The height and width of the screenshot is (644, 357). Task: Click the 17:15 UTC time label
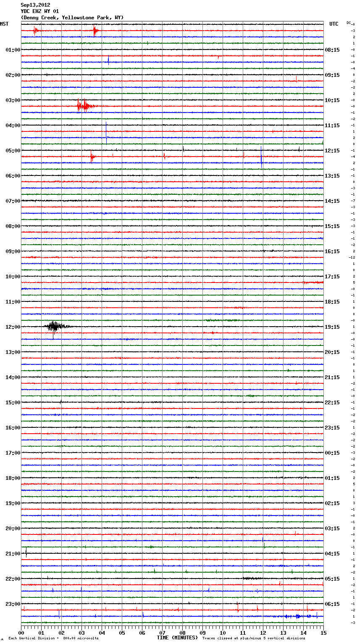tap(332, 277)
